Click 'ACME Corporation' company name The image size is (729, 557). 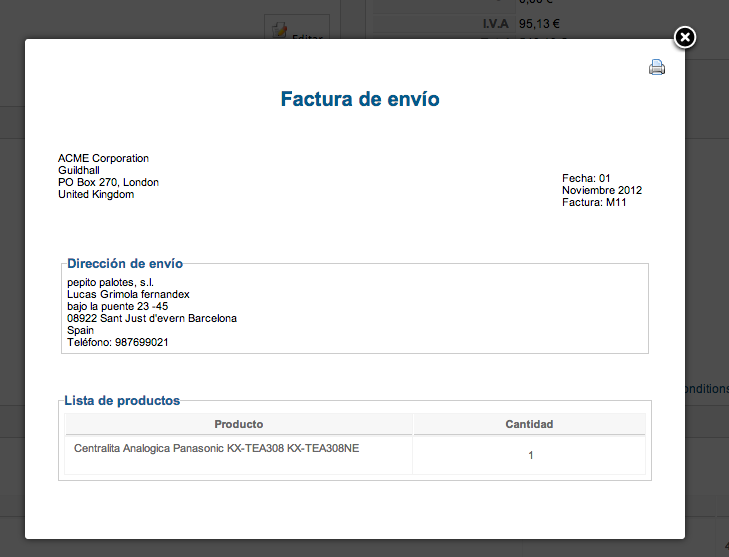pos(103,159)
